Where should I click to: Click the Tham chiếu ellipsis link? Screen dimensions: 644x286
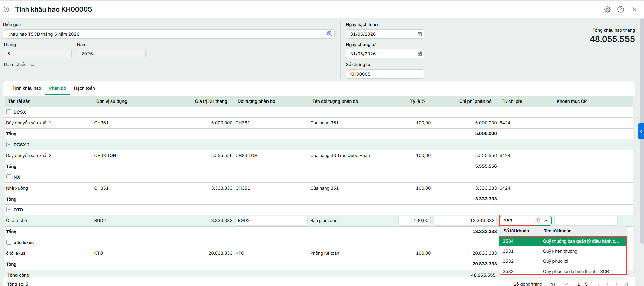pyautogui.click(x=33, y=65)
